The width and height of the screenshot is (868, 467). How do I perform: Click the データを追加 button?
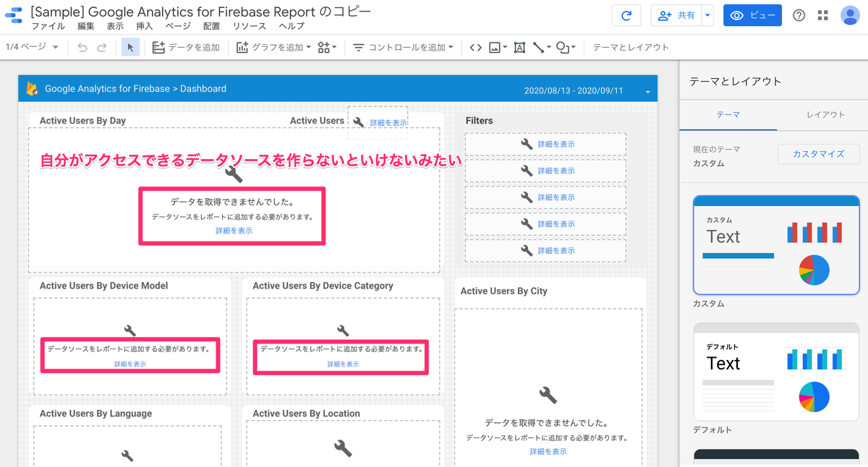(186, 48)
